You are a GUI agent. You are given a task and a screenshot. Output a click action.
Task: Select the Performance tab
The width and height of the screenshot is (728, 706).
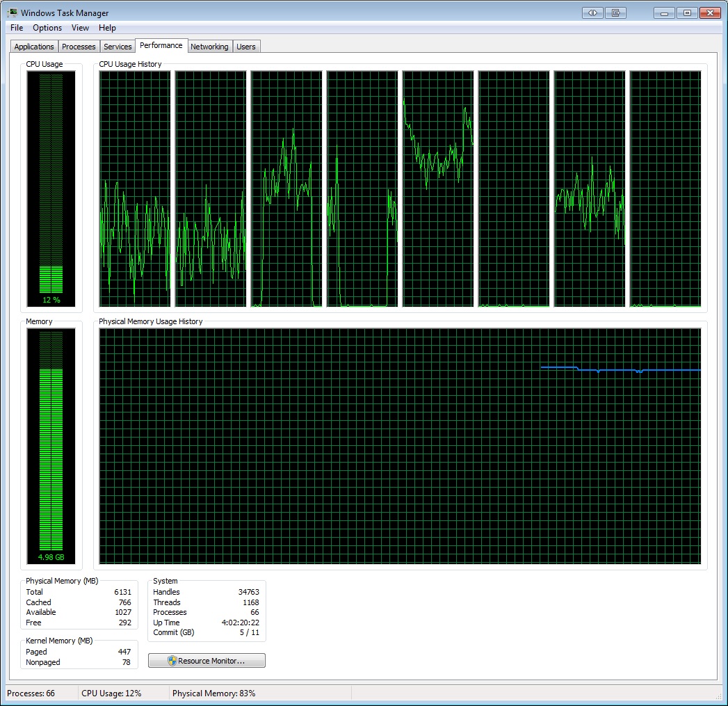pyautogui.click(x=161, y=45)
